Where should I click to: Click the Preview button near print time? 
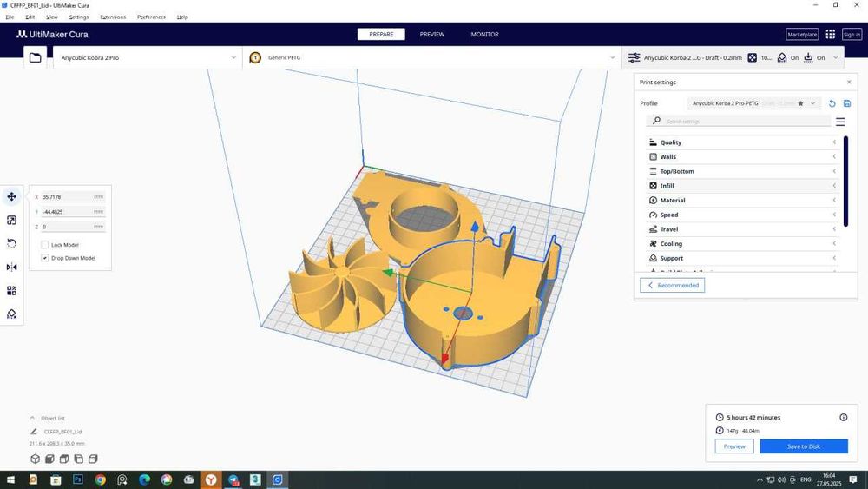(734, 446)
